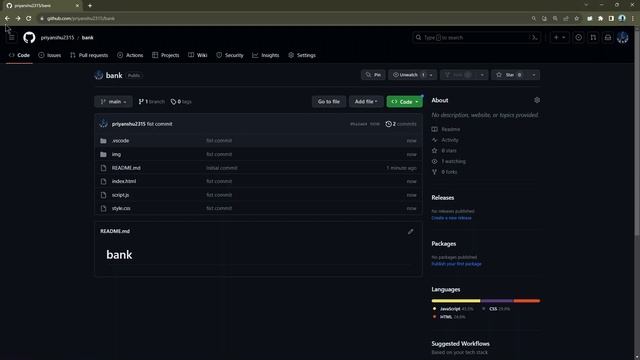Open the script.js file

pyautogui.click(x=120, y=195)
